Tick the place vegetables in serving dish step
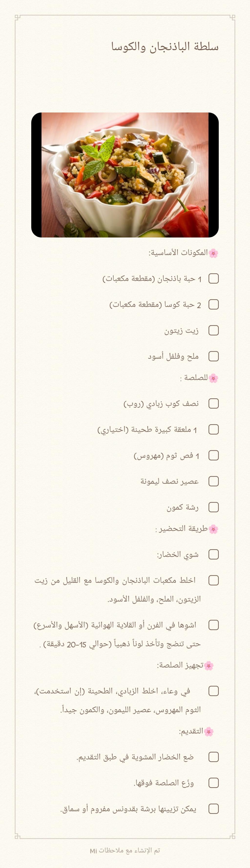The height and width of the screenshot is (868, 250). coord(213,757)
